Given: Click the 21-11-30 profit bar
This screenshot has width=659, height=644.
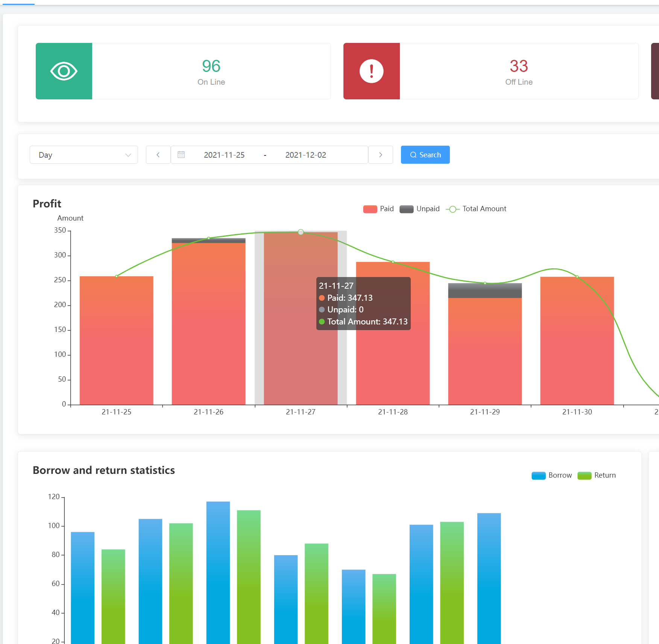Looking at the screenshot, I should (x=577, y=341).
